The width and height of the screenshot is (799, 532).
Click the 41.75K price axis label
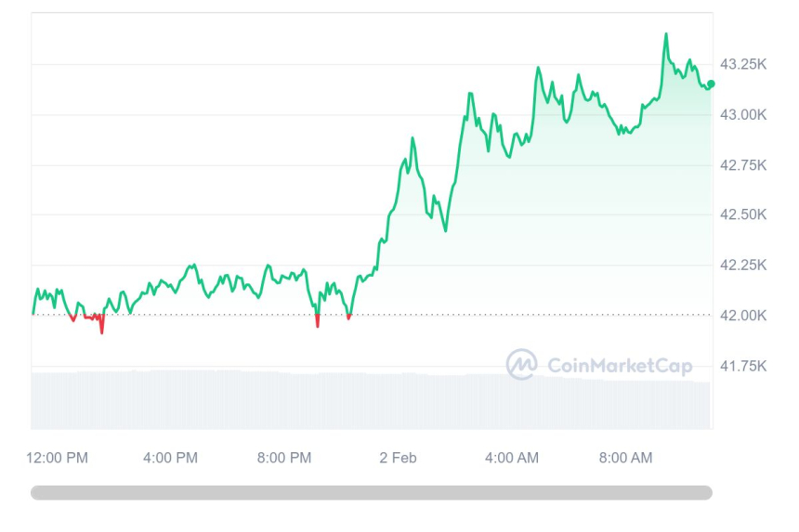point(743,366)
